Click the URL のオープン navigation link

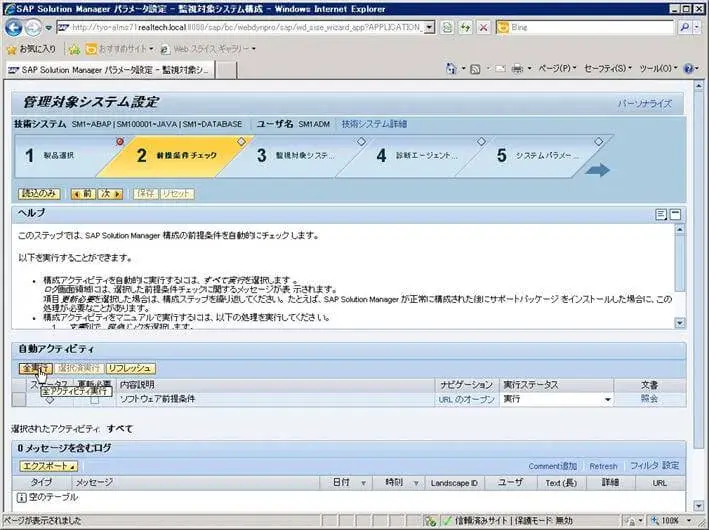pos(466,399)
